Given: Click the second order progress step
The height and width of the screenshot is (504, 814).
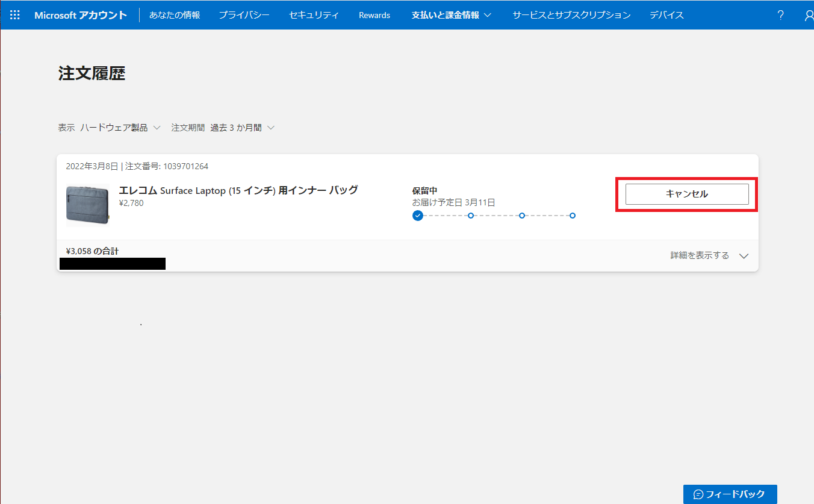Looking at the screenshot, I should [x=471, y=216].
